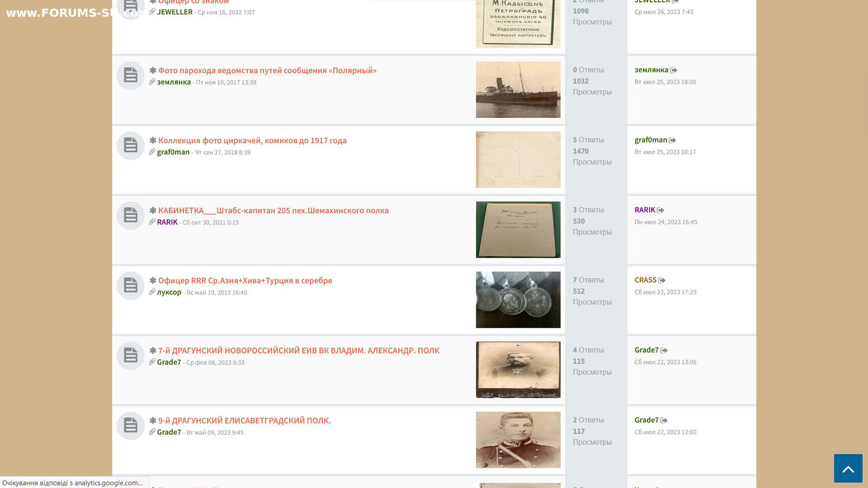This screenshot has width=868, height=488.
Task: Jump to the last post by graf0man
Action: (672, 141)
